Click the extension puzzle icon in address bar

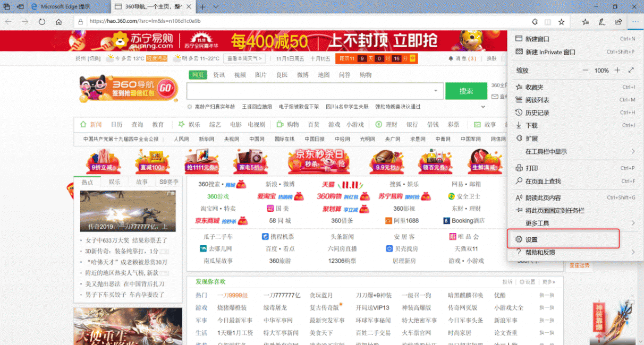(x=535, y=22)
